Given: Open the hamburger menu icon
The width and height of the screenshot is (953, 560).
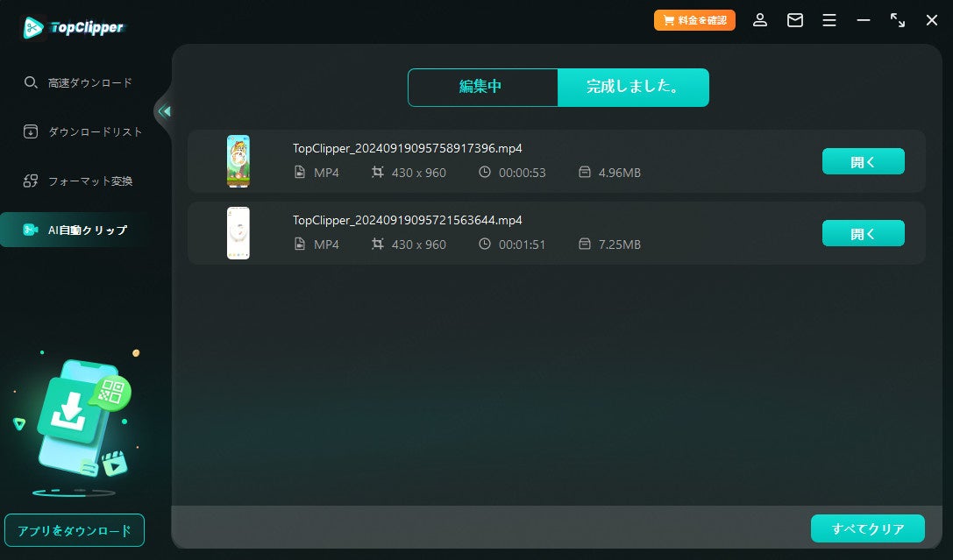Looking at the screenshot, I should (x=829, y=20).
